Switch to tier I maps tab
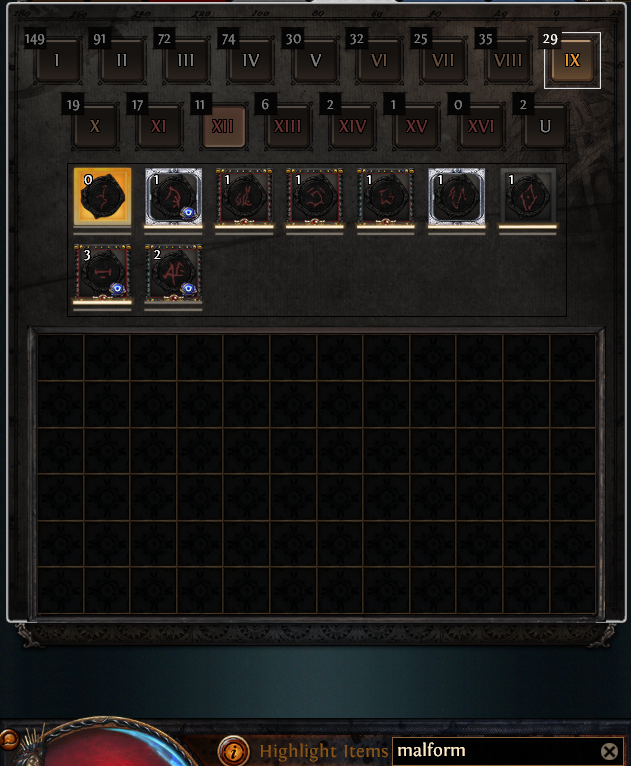This screenshot has height=766, width=631. tap(57, 60)
